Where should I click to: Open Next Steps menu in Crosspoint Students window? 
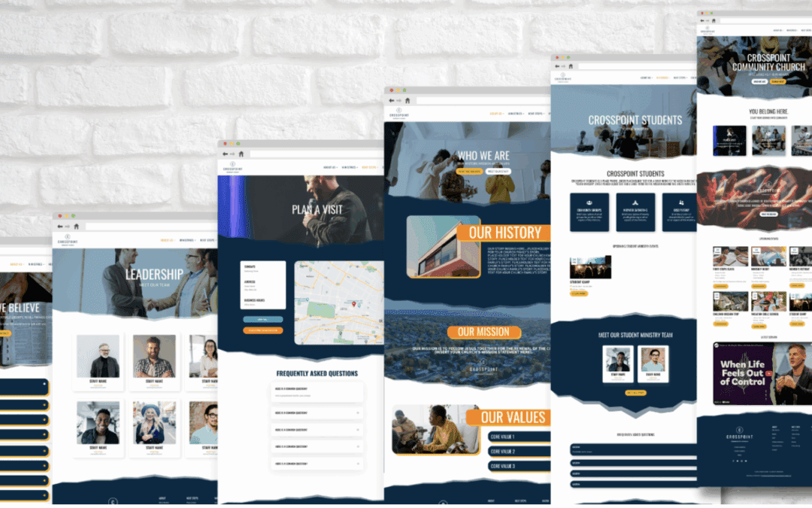click(680, 78)
